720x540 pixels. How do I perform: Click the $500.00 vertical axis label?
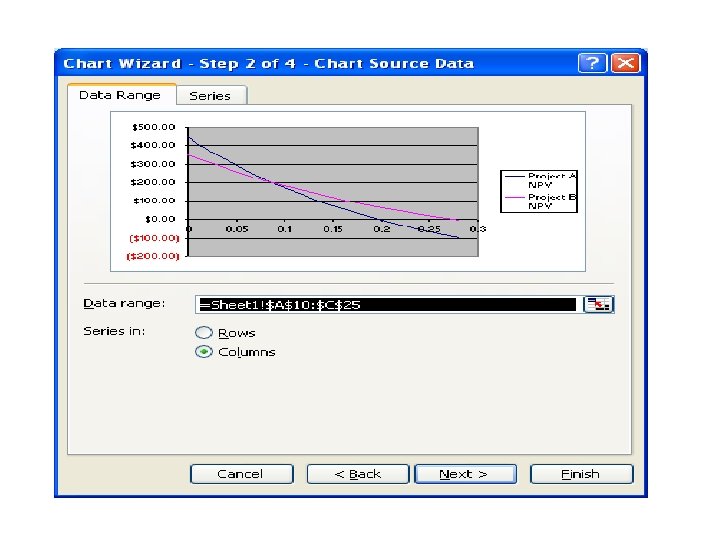click(154, 127)
